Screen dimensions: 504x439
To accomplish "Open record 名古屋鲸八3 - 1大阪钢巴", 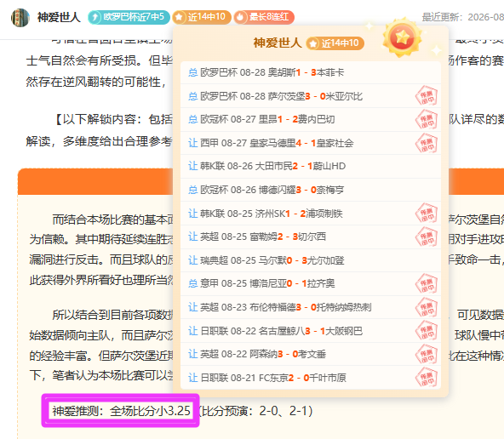I will [311, 331].
